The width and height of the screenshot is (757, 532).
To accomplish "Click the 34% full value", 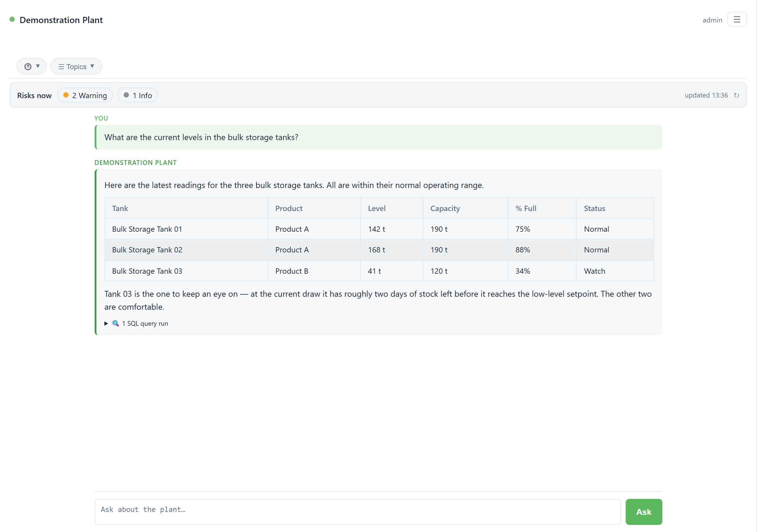I will pyautogui.click(x=523, y=271).
